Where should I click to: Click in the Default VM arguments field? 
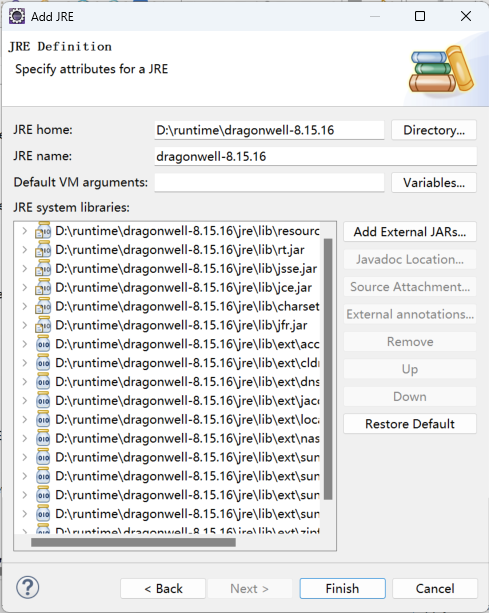[x=269, y=183]
